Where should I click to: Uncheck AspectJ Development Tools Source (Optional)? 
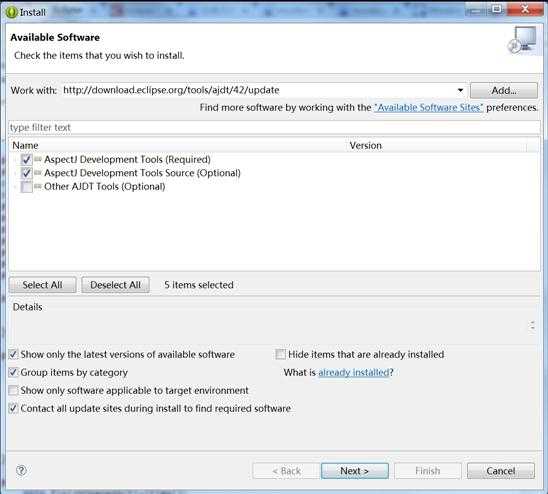27,173
